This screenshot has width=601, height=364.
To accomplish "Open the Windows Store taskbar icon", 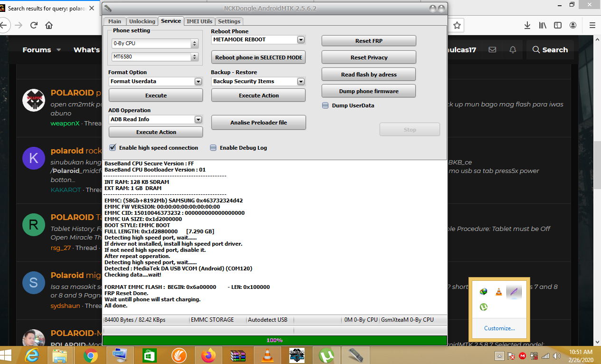I will 149,355.
